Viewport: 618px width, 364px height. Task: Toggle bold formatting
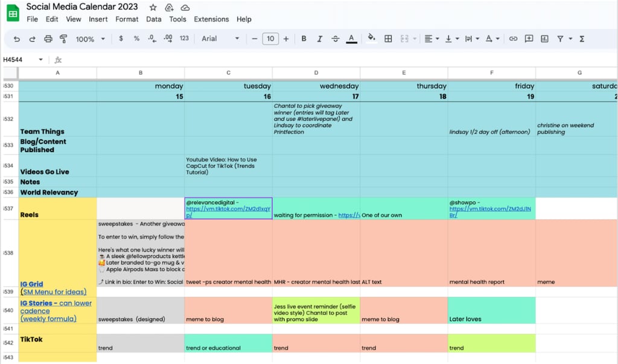(x=304, y=39)
